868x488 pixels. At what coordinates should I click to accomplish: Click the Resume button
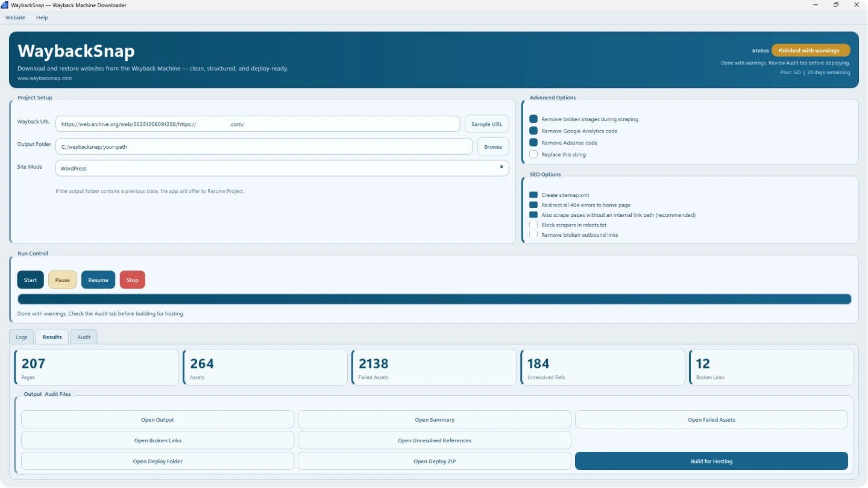coord(98,280)
